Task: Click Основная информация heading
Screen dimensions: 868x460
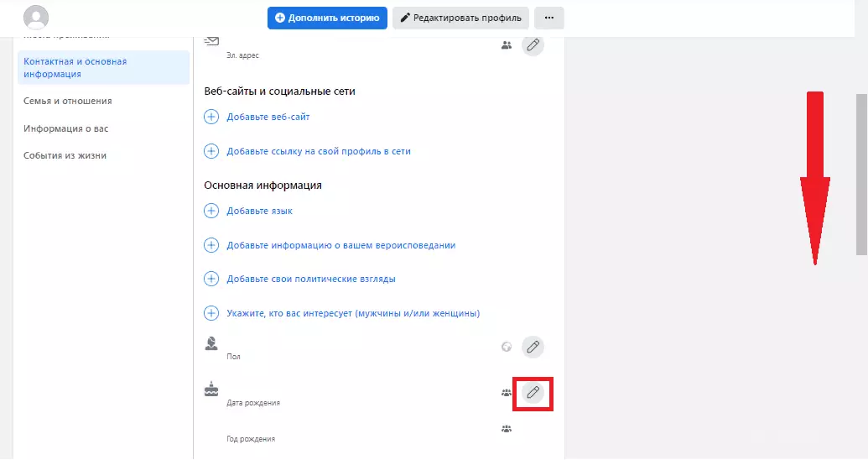Action: click(x=263, y=186)
